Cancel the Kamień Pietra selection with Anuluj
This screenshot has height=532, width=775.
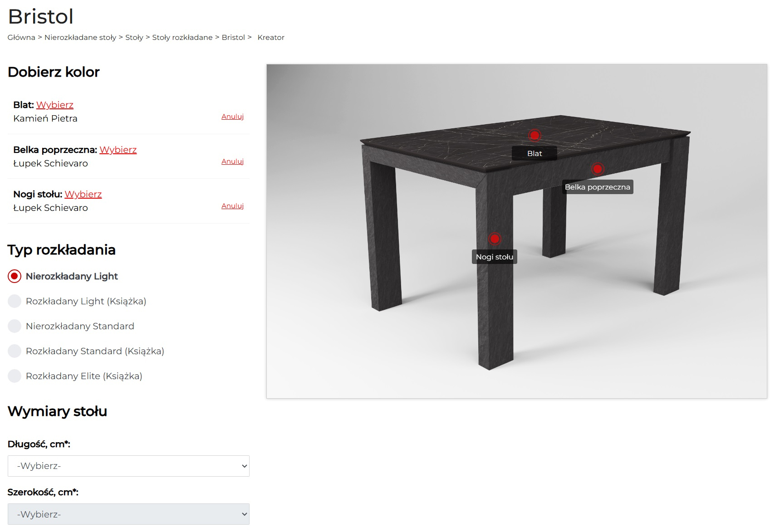click(232, 117)
